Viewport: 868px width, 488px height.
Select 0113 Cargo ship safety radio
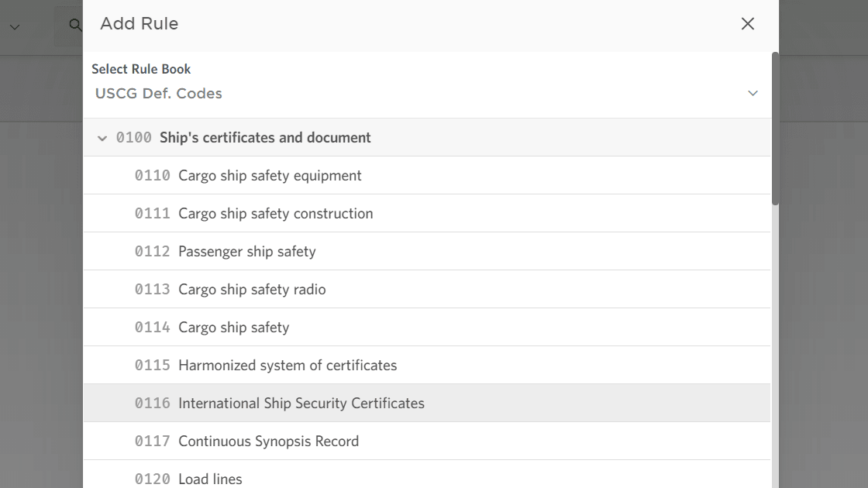pos(252,290)
